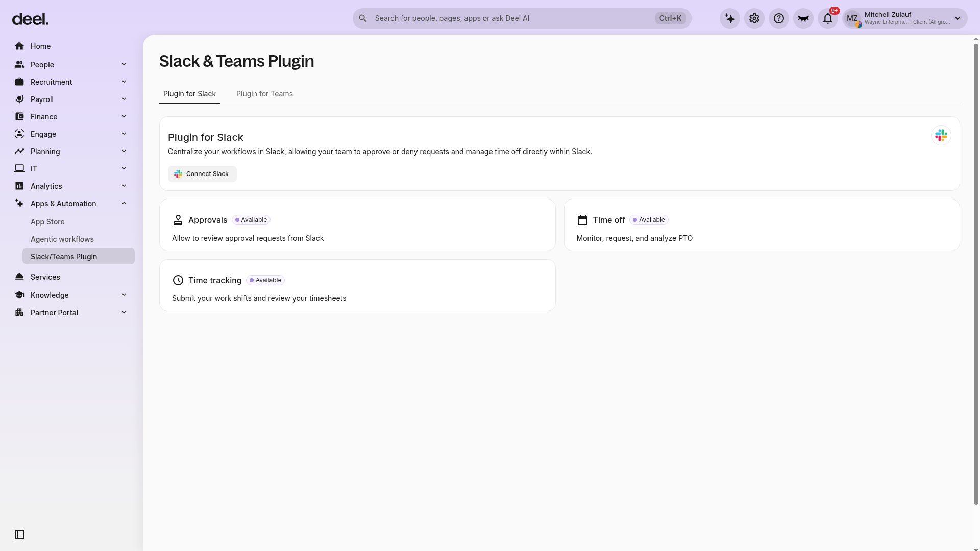Click the Approvals Available status badge

tap(251, 220)
